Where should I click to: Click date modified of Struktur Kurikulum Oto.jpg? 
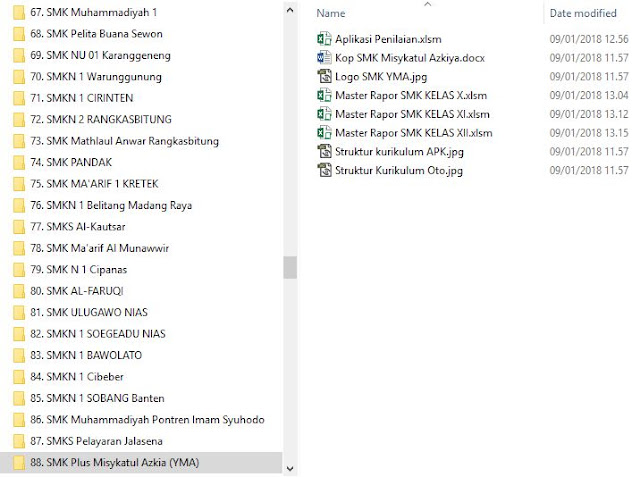pos(589,171)
